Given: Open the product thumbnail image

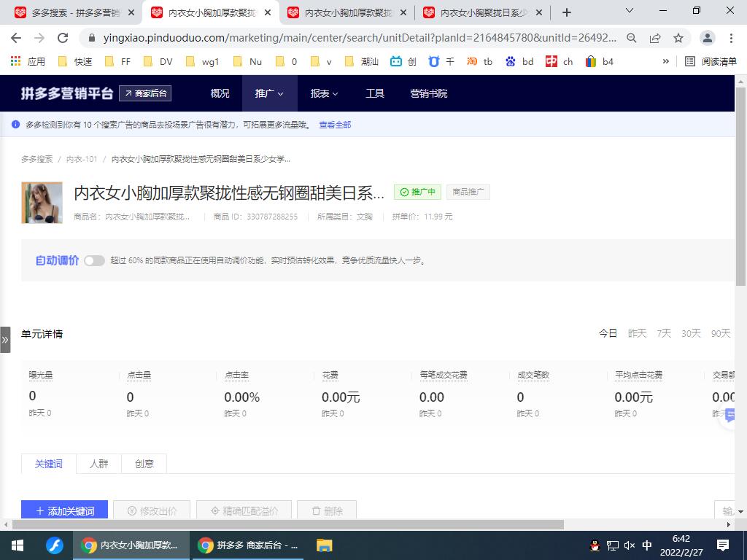Looking at the screenshot, I should pos(42,203).
